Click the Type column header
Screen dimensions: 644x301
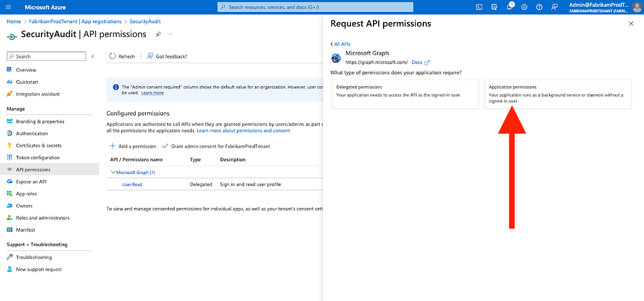coord(195,160)
